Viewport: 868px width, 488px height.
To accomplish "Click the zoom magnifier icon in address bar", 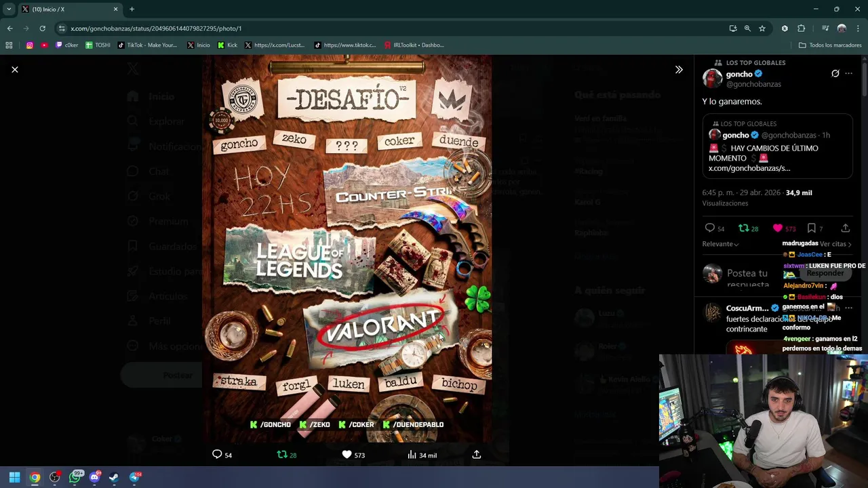I will (x=747, y=28).
